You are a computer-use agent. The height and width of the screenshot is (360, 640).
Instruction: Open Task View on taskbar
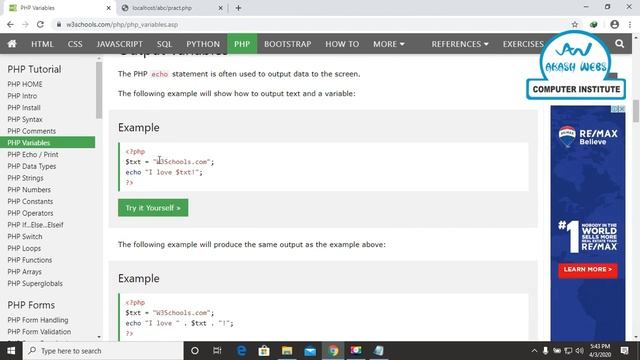click(x=217, y=351)
